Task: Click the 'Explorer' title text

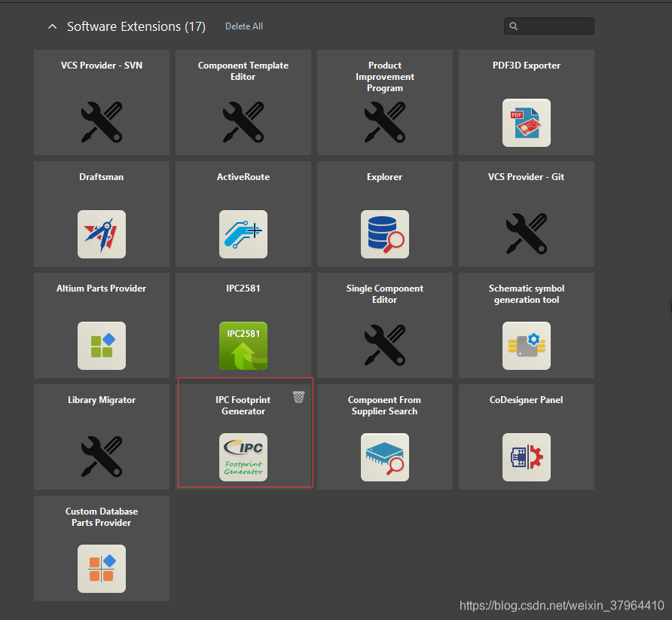Action: pyautogui.click(x=384, y=177)
